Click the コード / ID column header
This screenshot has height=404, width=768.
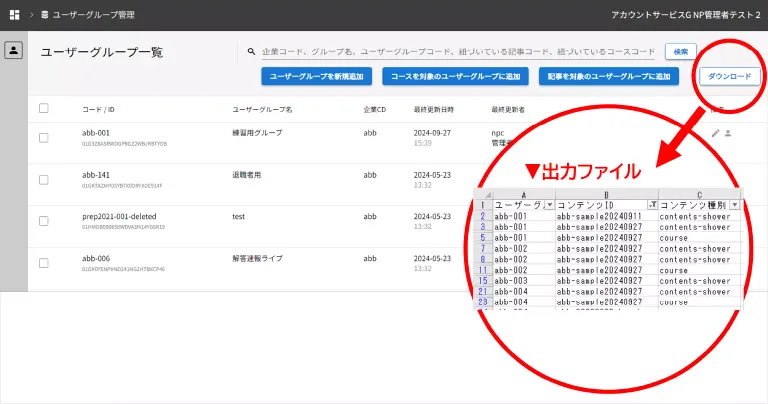click(x=98, y=110)
